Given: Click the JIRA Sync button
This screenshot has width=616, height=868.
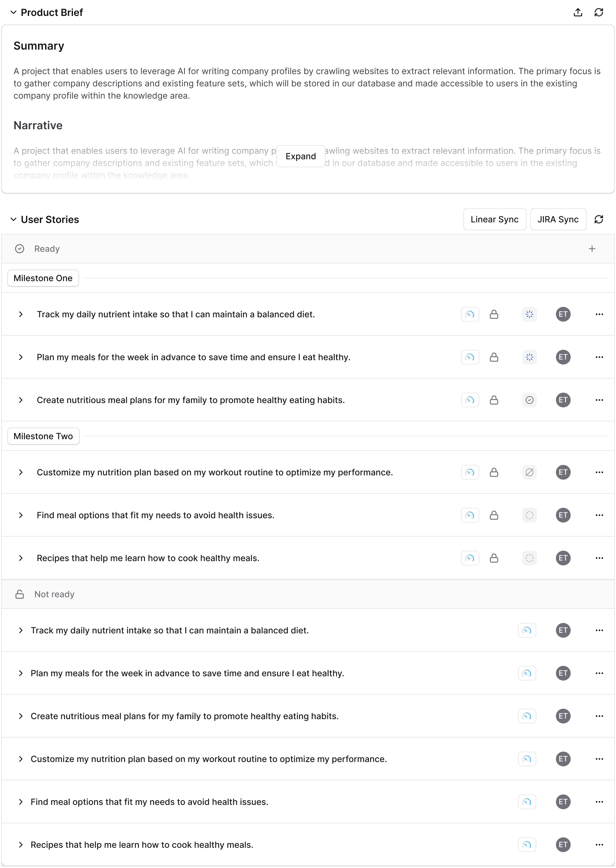Looking at the screenshot, I should pyautogui.click(x=557, y=220).
